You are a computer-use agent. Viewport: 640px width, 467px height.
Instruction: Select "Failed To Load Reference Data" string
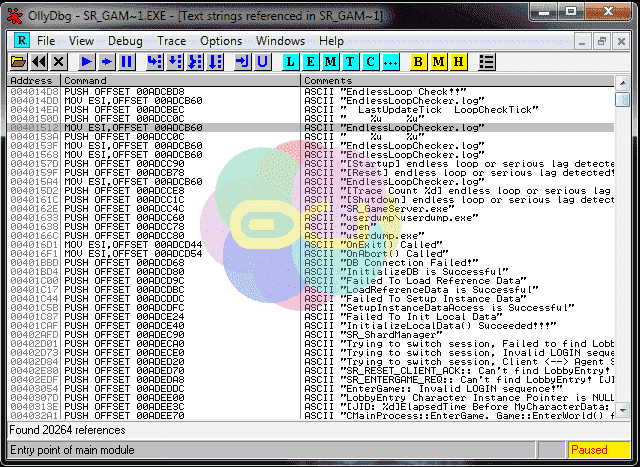415,280
